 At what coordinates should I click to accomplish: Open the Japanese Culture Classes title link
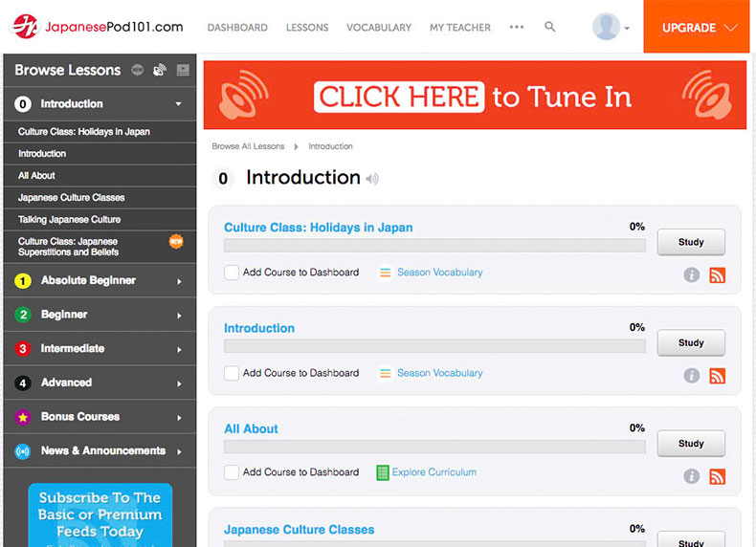pyautogui.click(x=299, y=530)
